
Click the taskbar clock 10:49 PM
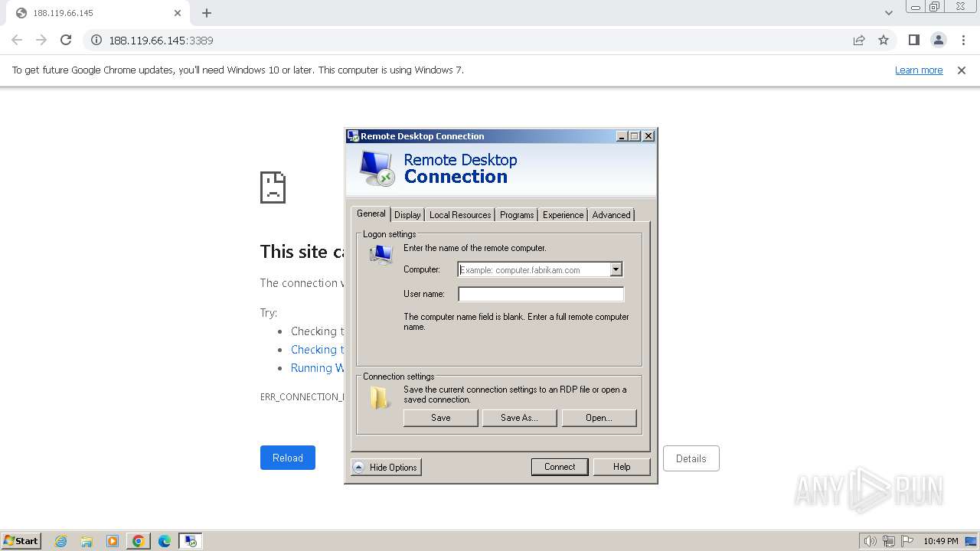(x=941, y=541)
